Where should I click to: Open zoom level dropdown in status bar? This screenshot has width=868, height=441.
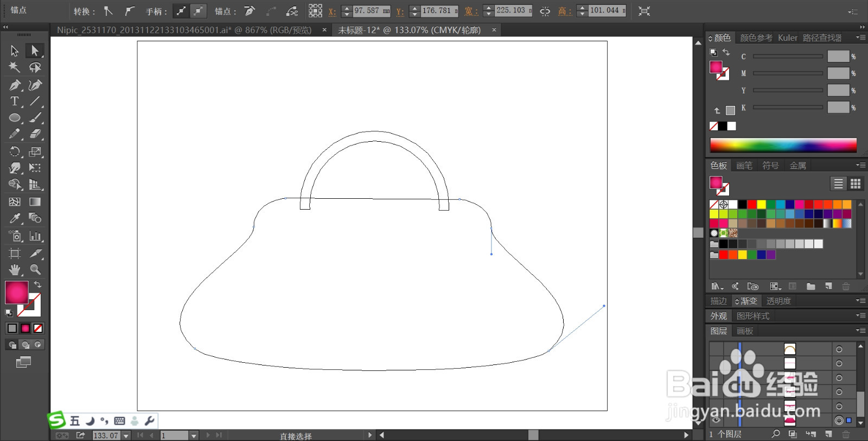[126, 436]
